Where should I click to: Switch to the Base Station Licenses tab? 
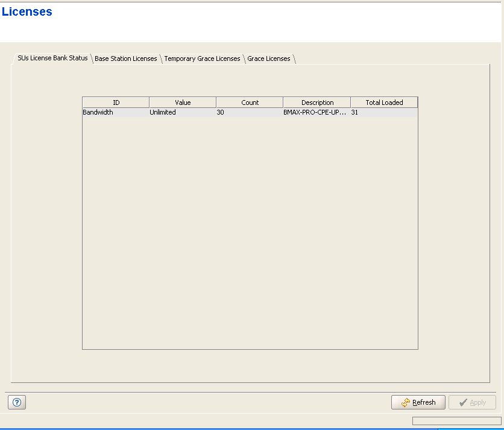[x=125, y=58]
